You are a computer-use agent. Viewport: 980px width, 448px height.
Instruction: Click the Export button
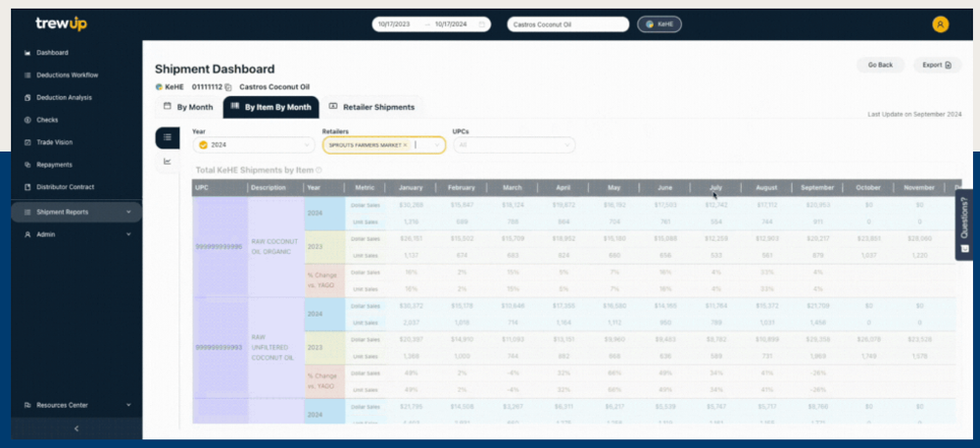click(937, 65)
